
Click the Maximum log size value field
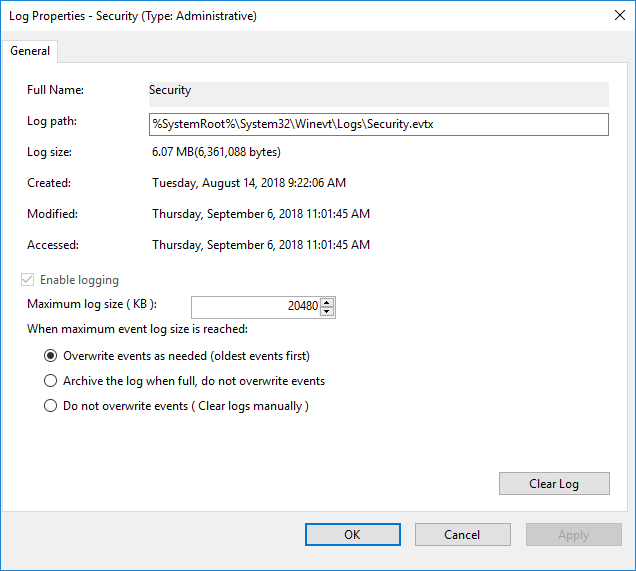coord(256,307)
